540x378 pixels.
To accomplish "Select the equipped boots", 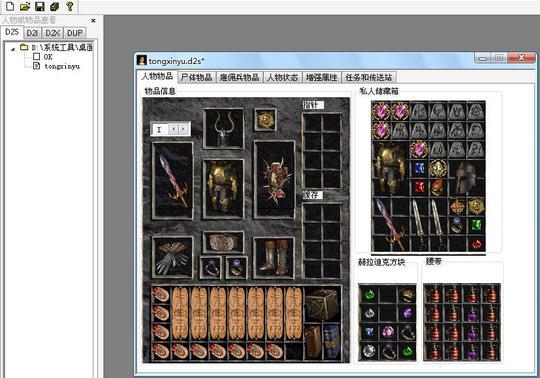I will tap(274, 258).
